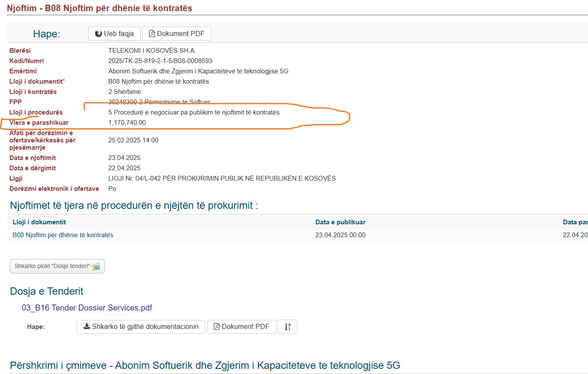Sort by Lloji i dokumentit column header
Viewport: 588px width, 374px height.
coord(39,222)
